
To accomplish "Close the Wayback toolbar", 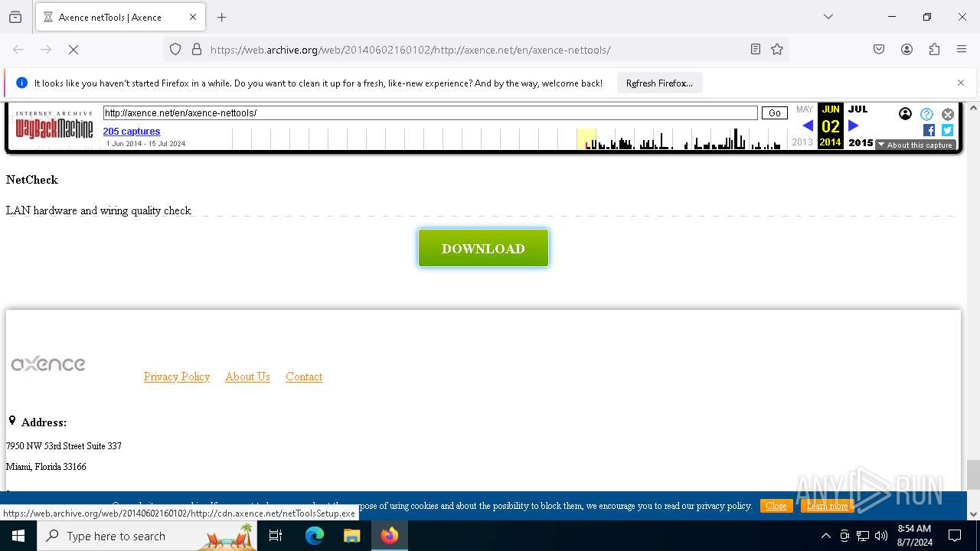I will (x=948, y=114).
